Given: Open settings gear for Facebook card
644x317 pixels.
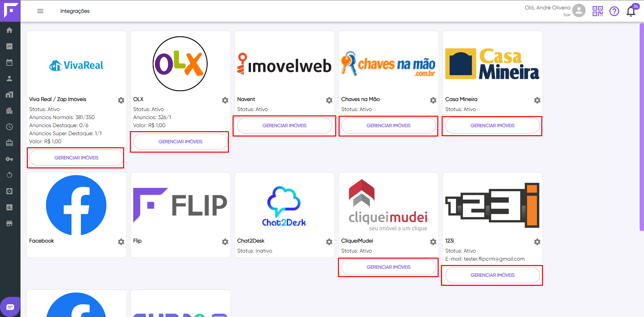Looking at the screenshot, I should (x=121, y=242).
